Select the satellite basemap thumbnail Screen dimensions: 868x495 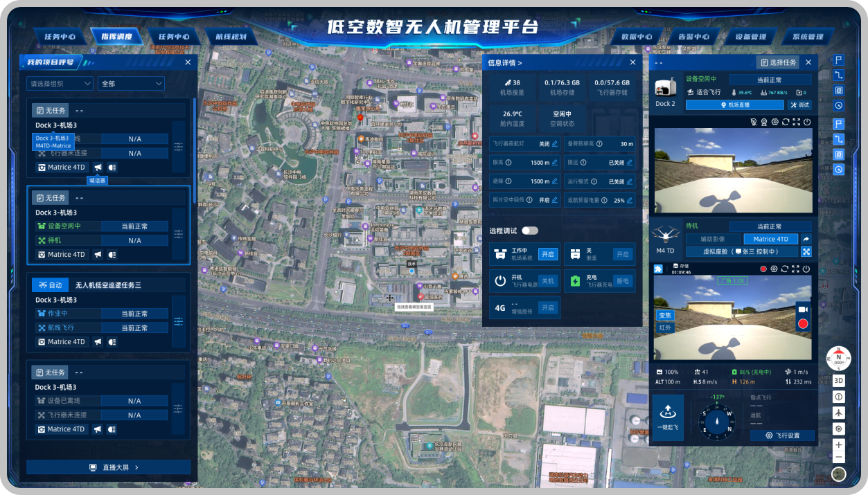tap(838, 474)
